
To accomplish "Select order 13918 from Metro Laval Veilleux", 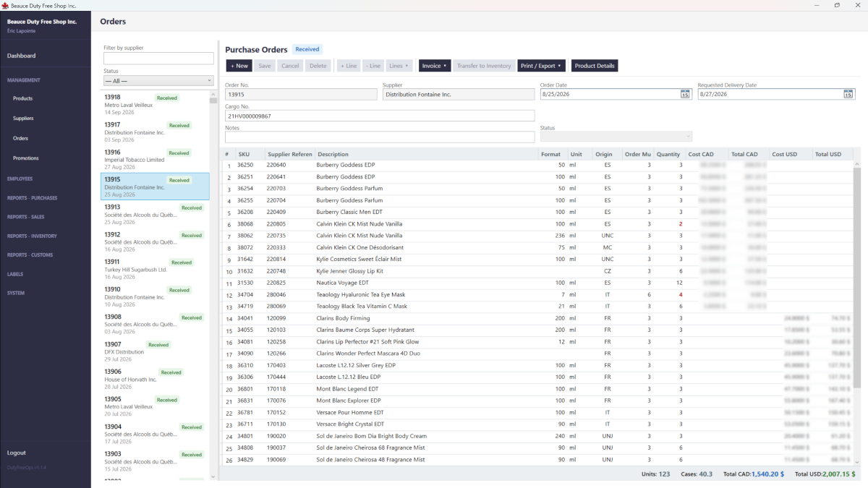I will [155, 104].
